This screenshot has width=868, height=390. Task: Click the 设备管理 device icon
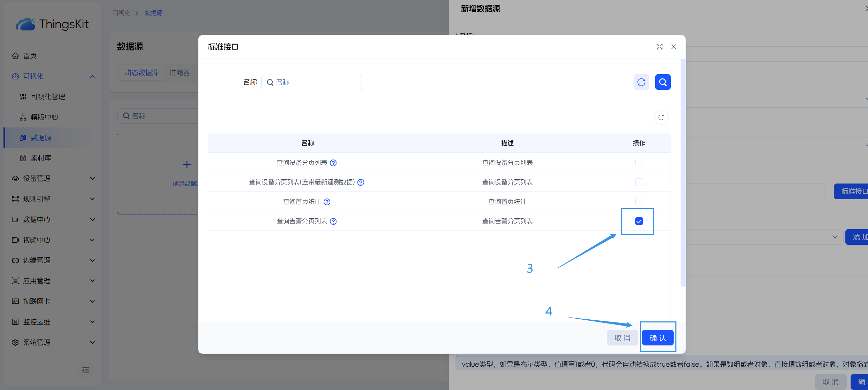point(15,178)
